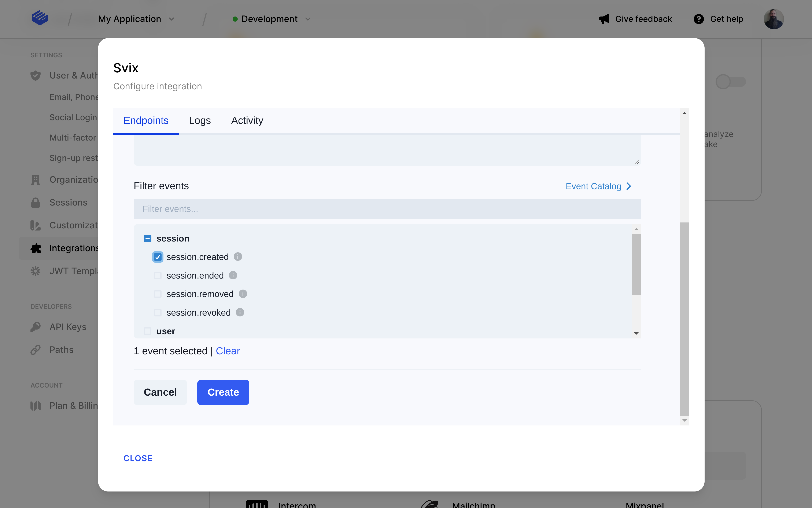Check the user group checkbox
Image resolution: width=812 pixels, height=508 pixels.
148,331
